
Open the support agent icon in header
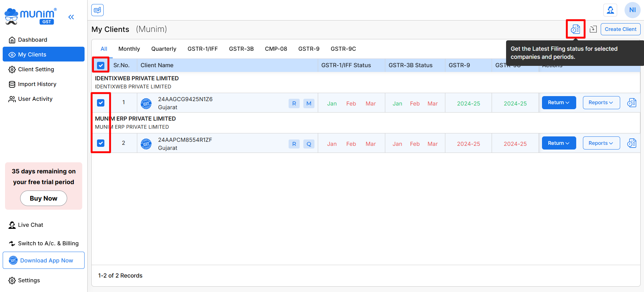pos(610,10)
